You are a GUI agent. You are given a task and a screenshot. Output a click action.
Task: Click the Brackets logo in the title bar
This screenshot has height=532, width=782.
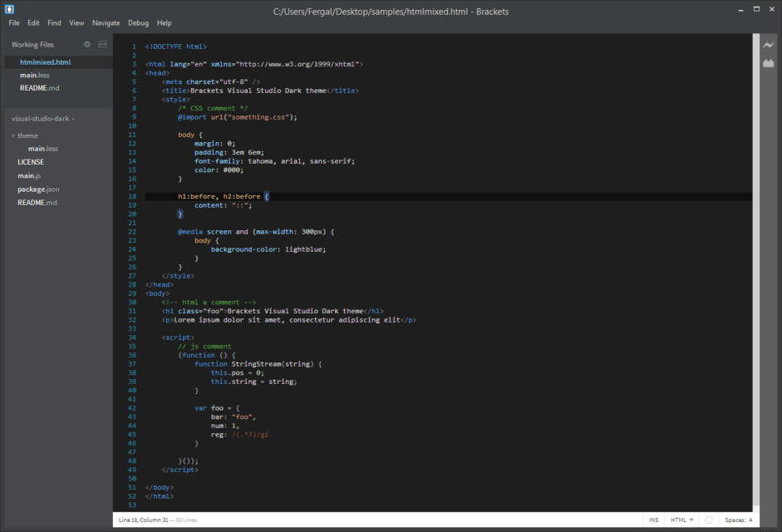[x=9, y=7]
